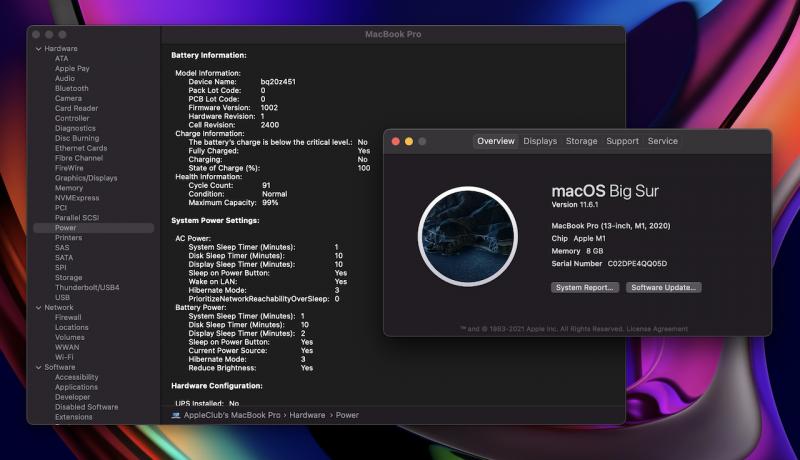Open the Support tab

click(x=622, y=141)
